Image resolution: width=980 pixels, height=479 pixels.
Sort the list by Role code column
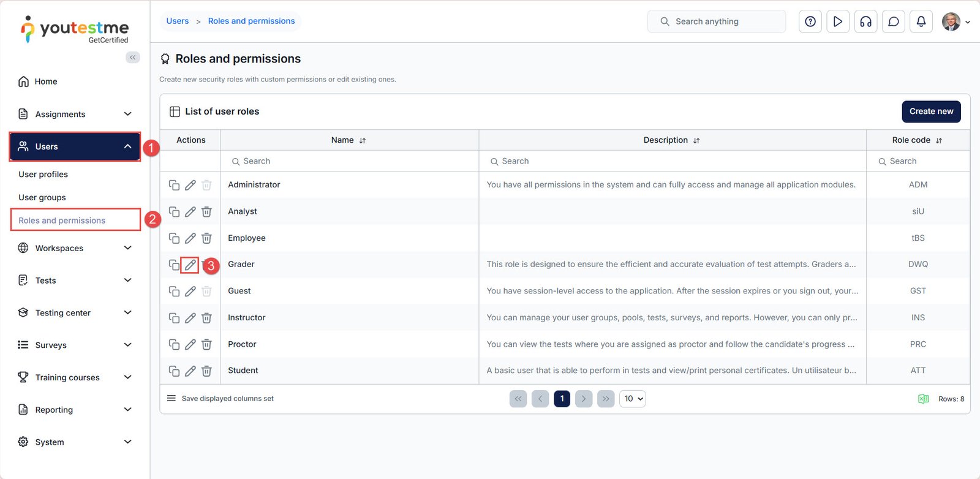(938, 140)
